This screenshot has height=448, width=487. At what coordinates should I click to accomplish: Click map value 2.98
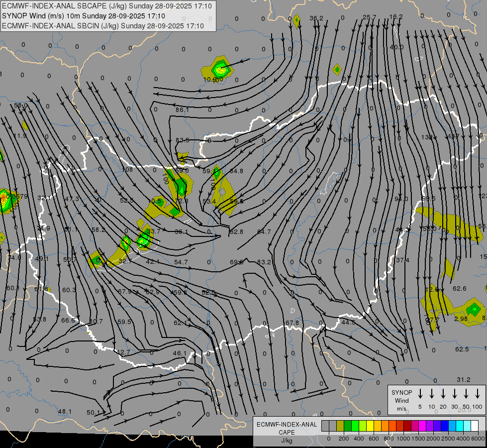[x=461, y=319]
